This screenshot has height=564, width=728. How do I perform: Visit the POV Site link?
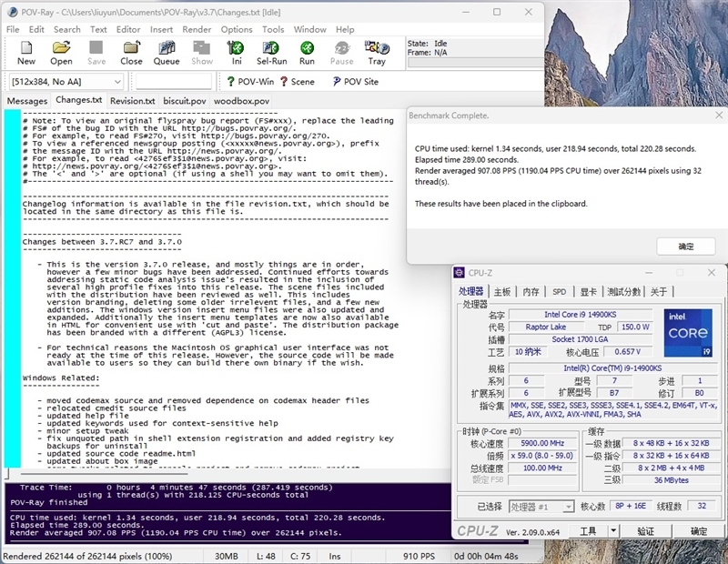[352, 82]
